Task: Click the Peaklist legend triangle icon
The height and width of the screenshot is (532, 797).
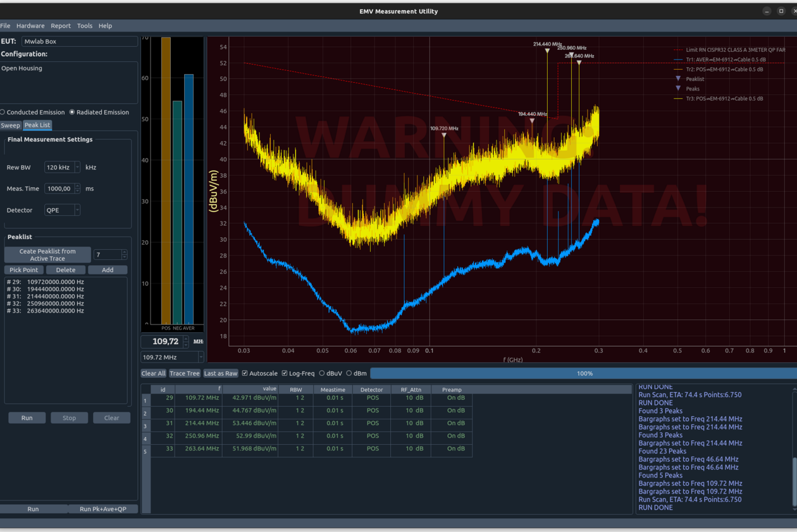Action: 678,79
